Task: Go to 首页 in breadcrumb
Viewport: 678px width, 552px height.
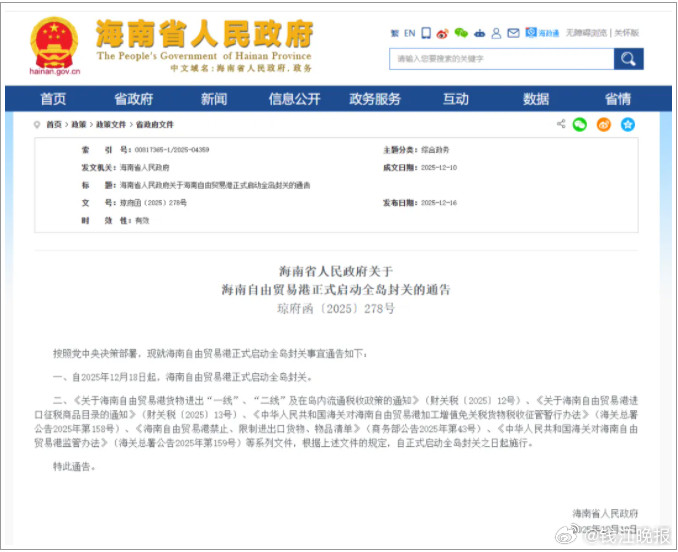Action: pos(54,124)
